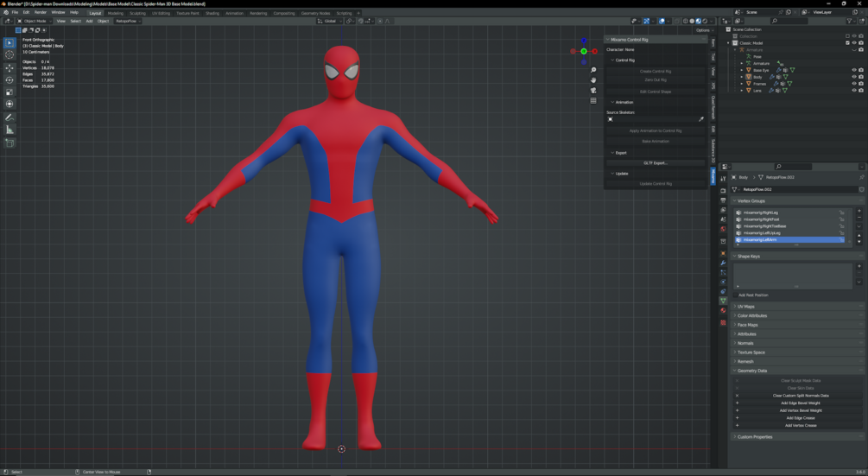This screenshot has height=476, width=868.
Task: Click Add Edge Crease button
Action: tap(799, 418)
